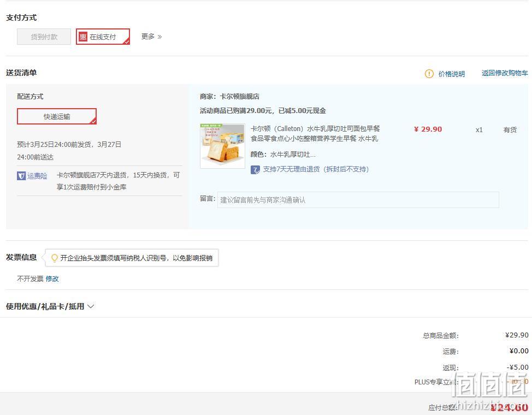Viewport: 532px width, 415px height.
Task: Click the lightbulb tip icon
Action: coord(54,258)
